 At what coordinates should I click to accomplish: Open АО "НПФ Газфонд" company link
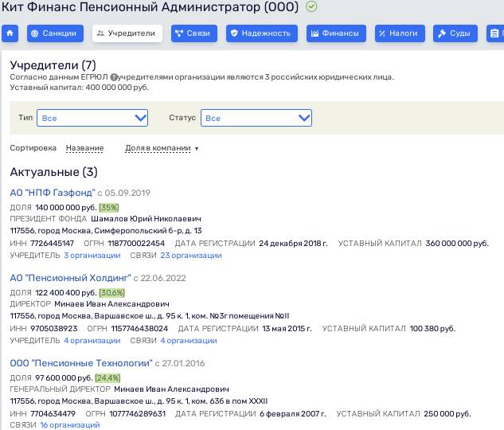[x=53, y=193]
